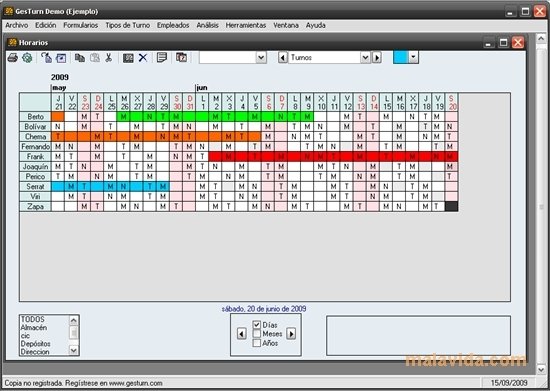The height and width of the screenshot is (391, 550).
Task: Click next arrow right of Turnos
Action: 377,58
